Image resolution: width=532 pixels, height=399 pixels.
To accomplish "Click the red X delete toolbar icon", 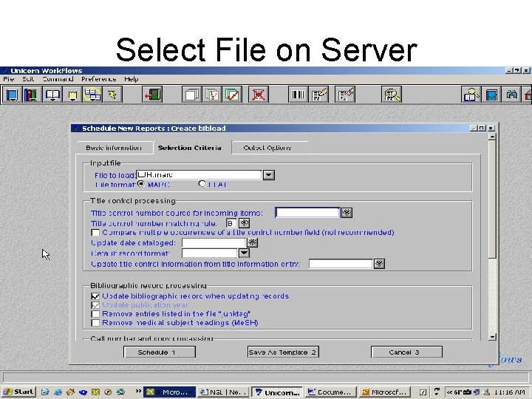I will 258,95.
